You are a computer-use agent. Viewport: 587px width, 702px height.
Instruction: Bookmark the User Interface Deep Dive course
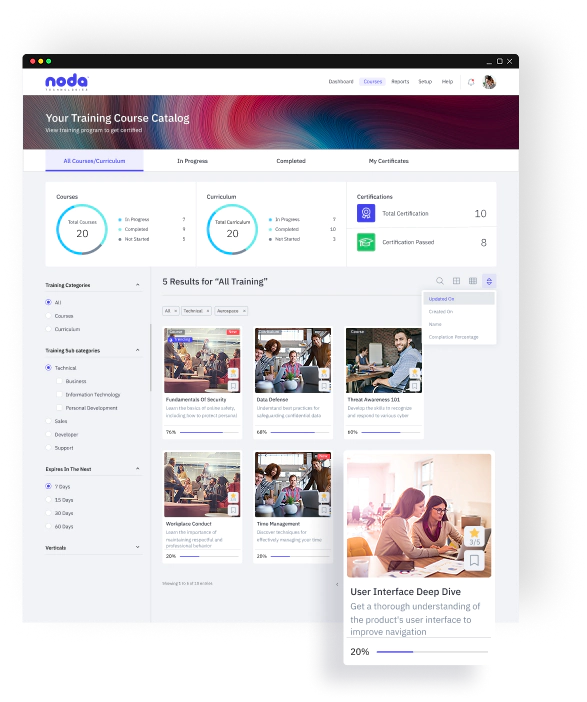tap(474, 560)
